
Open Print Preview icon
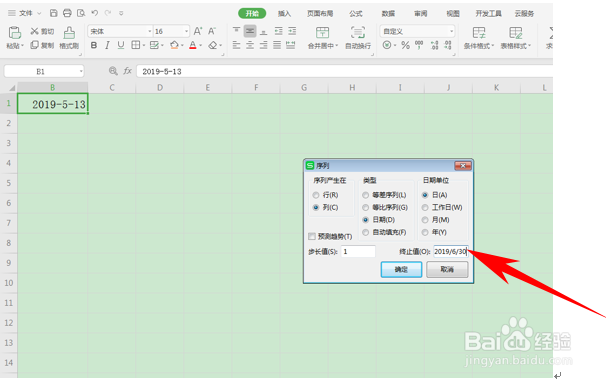pos(81,13)
